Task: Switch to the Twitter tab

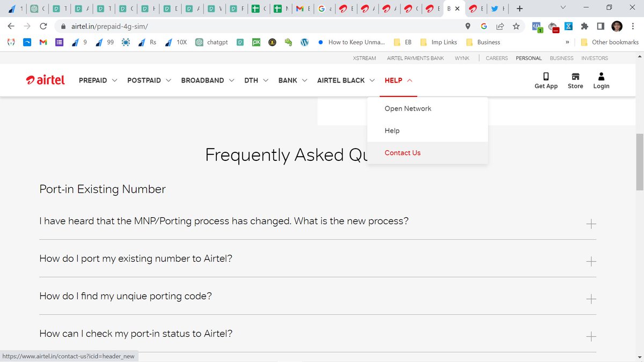Action: 497,9
